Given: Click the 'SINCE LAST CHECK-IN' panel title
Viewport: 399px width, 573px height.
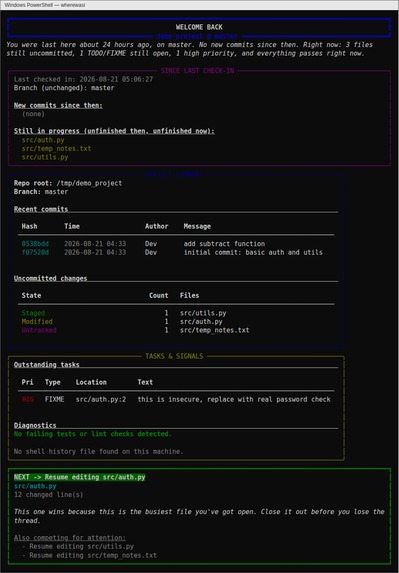Looking at the screenshot, I should coord(197,71).
